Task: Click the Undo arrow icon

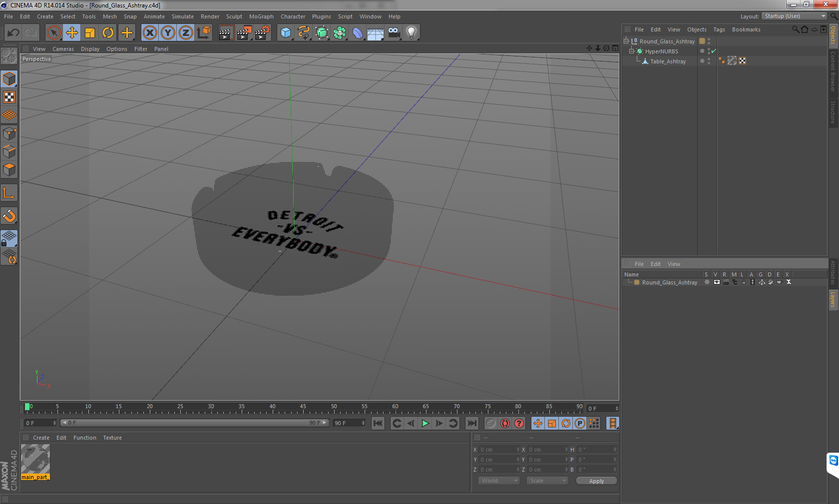Action: (13, 33)
